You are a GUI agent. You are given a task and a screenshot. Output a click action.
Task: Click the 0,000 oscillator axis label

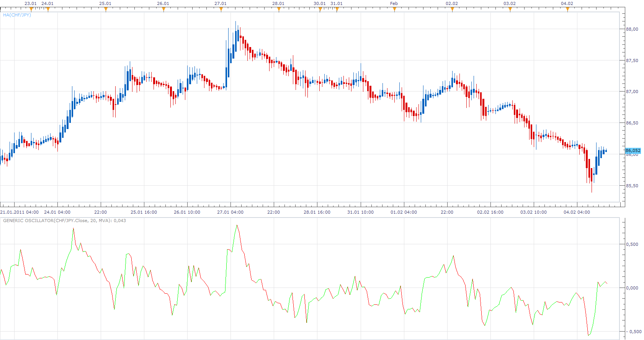(x=632, y=288)
